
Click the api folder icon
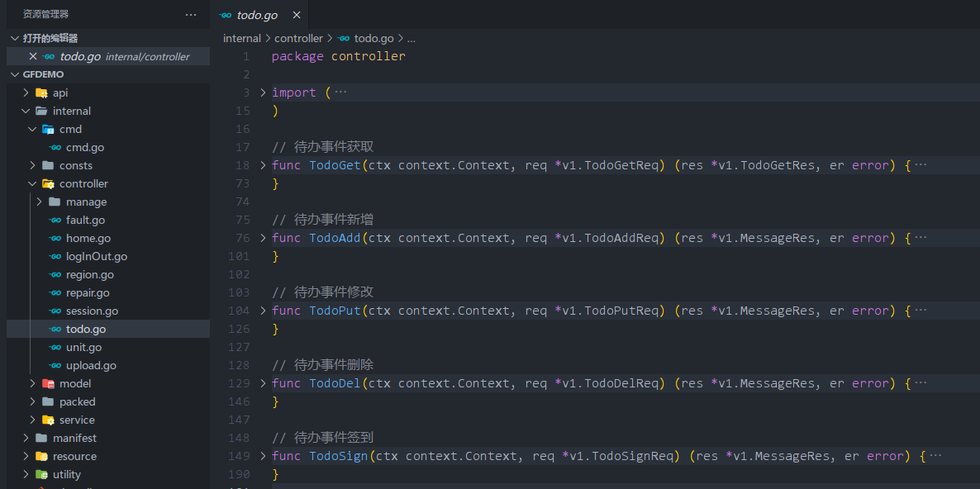41,93
